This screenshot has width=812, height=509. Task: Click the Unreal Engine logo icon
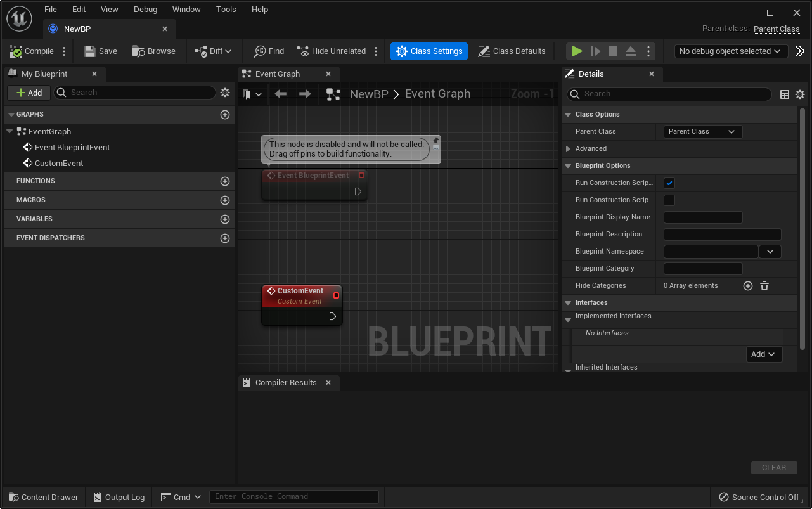20,18
